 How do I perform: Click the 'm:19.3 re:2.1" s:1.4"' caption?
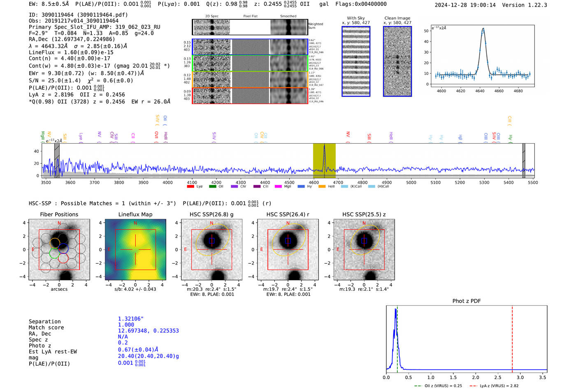pyautogui.click(x=364, y=289)
